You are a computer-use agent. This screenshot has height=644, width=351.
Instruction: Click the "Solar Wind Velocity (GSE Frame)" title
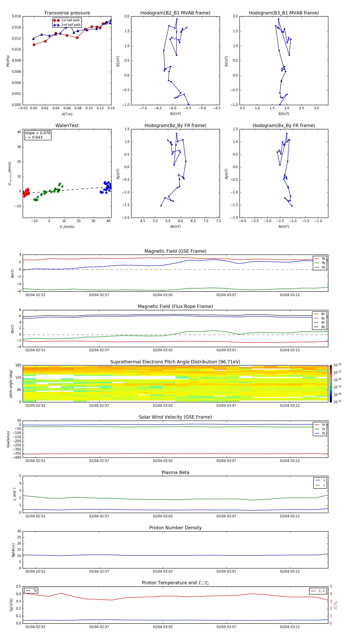point(175,417)
